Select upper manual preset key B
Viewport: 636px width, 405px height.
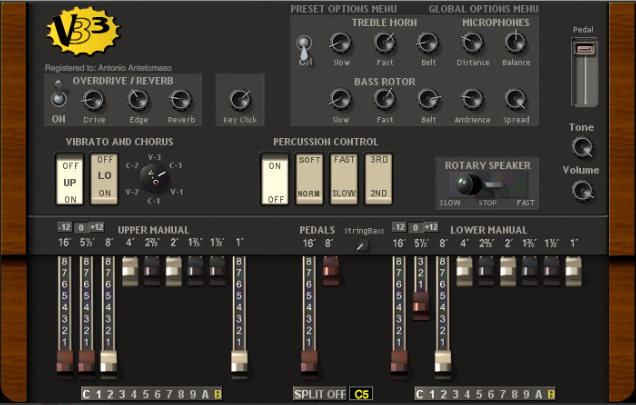217,393
